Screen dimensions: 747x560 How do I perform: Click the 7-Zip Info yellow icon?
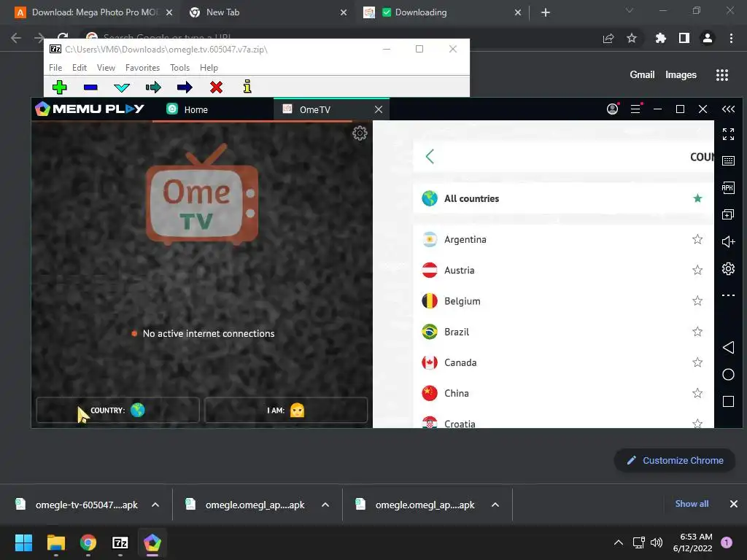point(247,87)
